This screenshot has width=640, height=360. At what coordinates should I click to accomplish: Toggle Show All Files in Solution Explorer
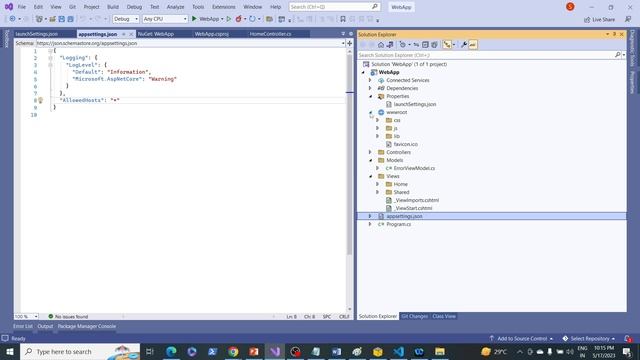coord(434,45)
